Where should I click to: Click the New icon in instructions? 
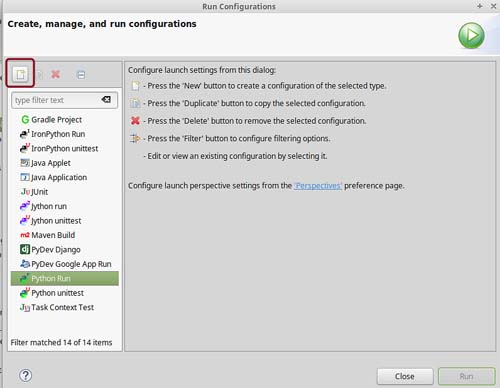click(135, 86)
